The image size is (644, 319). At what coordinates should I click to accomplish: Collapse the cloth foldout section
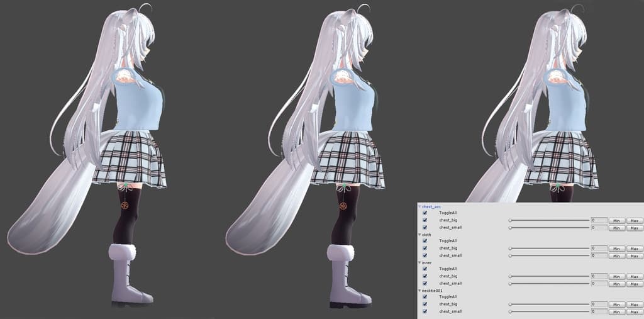click(x=419, y=234)
